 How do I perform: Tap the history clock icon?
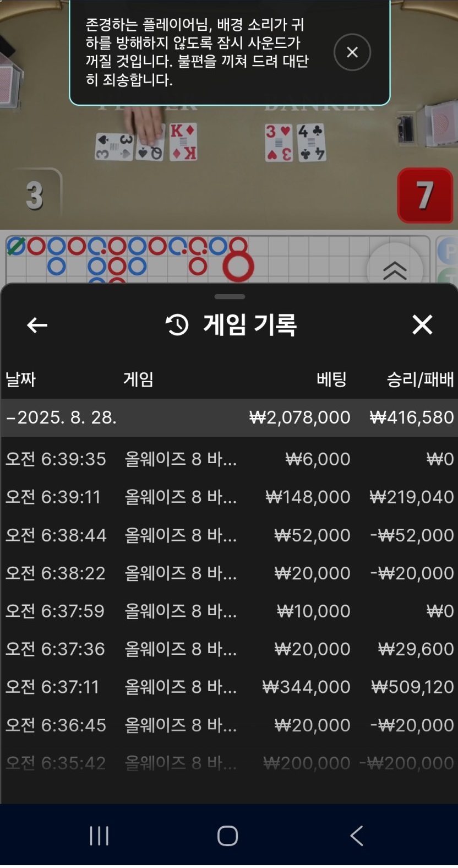tap(177, 325)
